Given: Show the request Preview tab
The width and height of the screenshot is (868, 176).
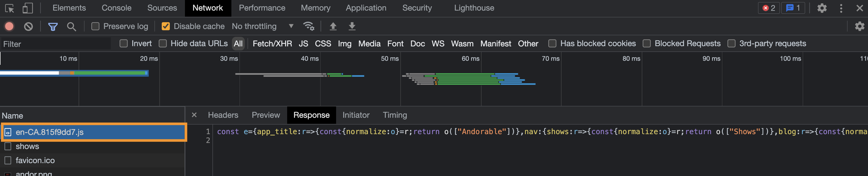Looking at the screenshot, I should coord(265,115).
